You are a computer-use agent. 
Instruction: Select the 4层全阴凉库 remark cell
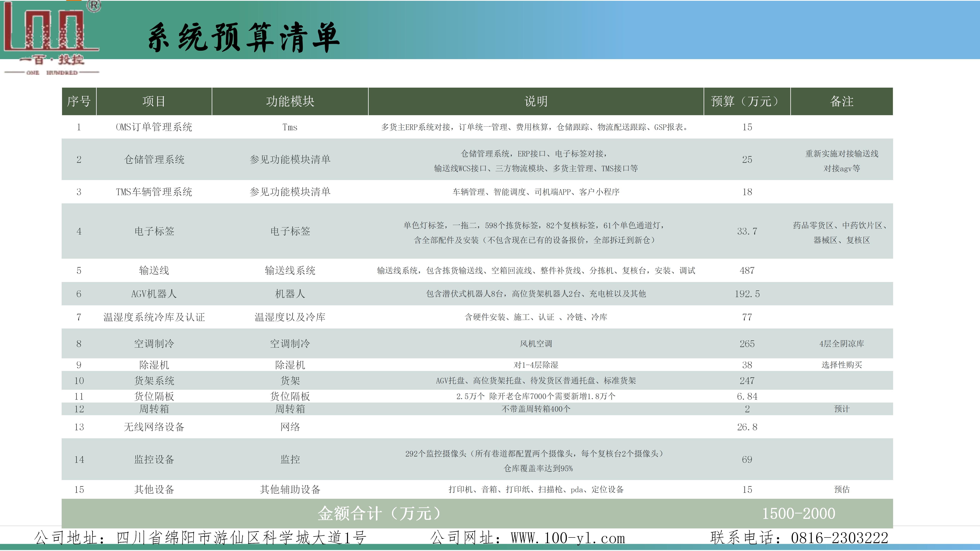point(842,344)
